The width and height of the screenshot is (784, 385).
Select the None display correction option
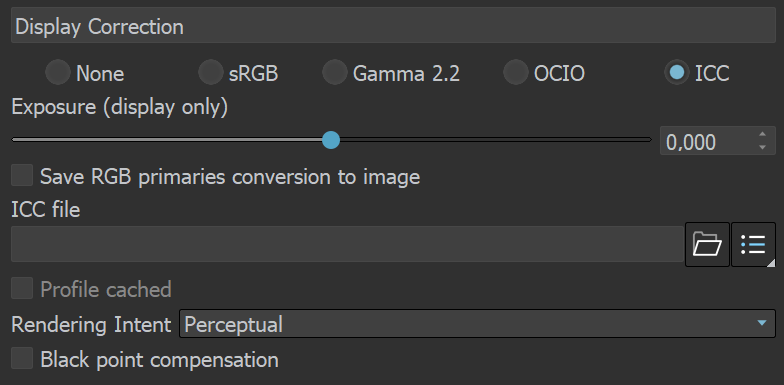tap(58, 73)
